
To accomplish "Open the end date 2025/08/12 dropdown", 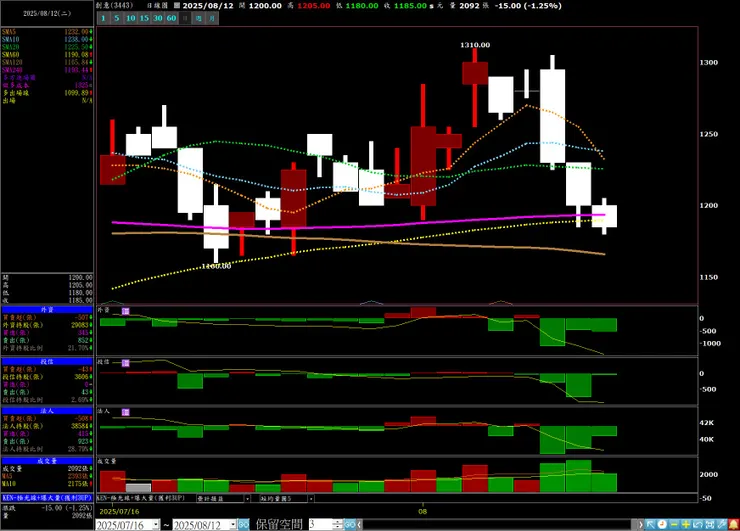I will pos(233,524).
